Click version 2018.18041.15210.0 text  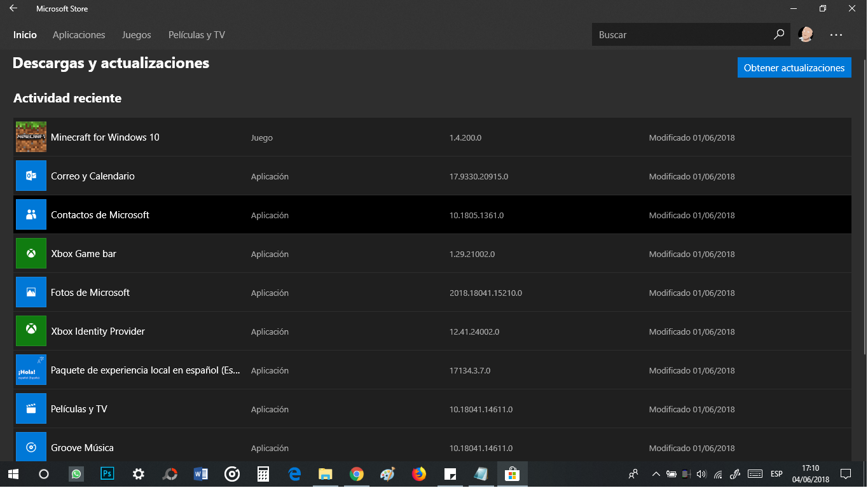click(486, 293)
